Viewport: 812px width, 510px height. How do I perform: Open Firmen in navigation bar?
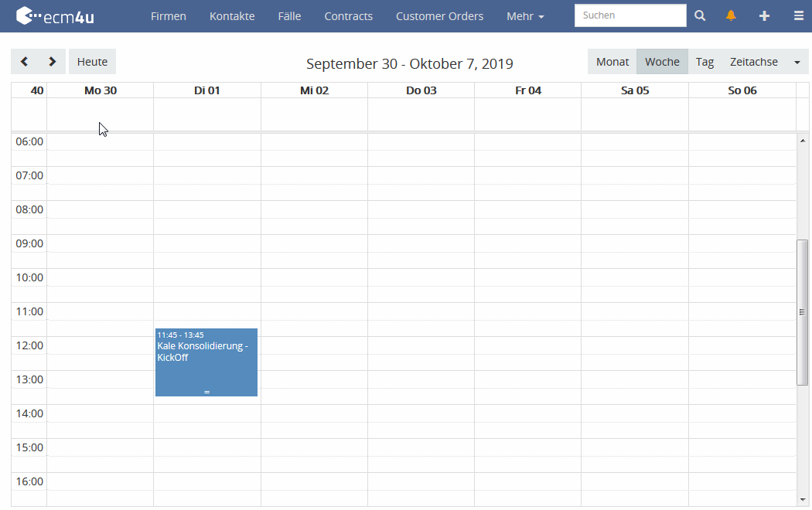(x=169, y=16)
